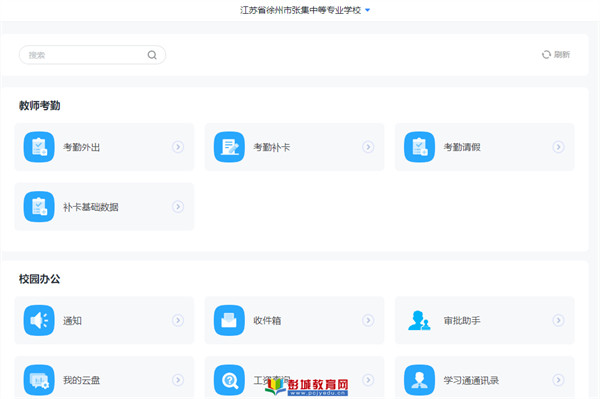
Task: Open the 考勤请假 clipboard icon
Action: pos(419,147)
